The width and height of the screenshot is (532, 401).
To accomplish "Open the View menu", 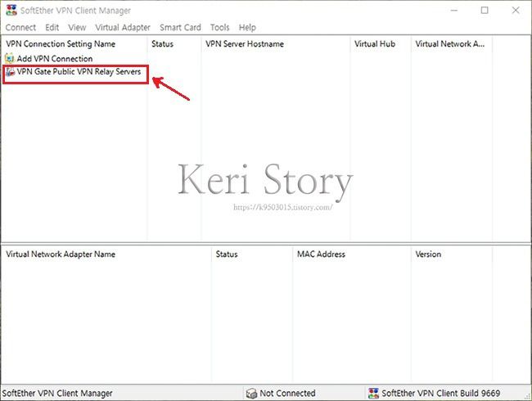I will point(77,28).
